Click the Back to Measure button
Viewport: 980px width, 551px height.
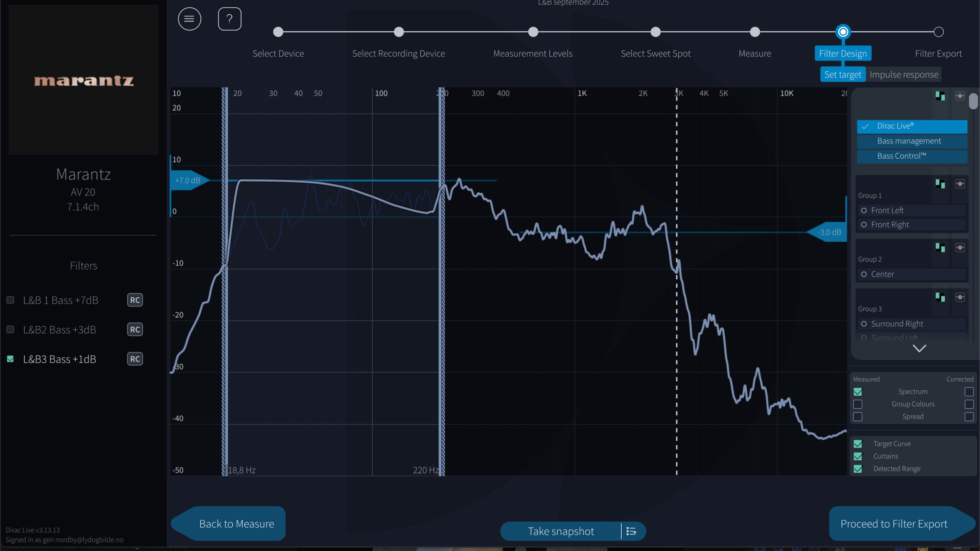tap(236, 523)
